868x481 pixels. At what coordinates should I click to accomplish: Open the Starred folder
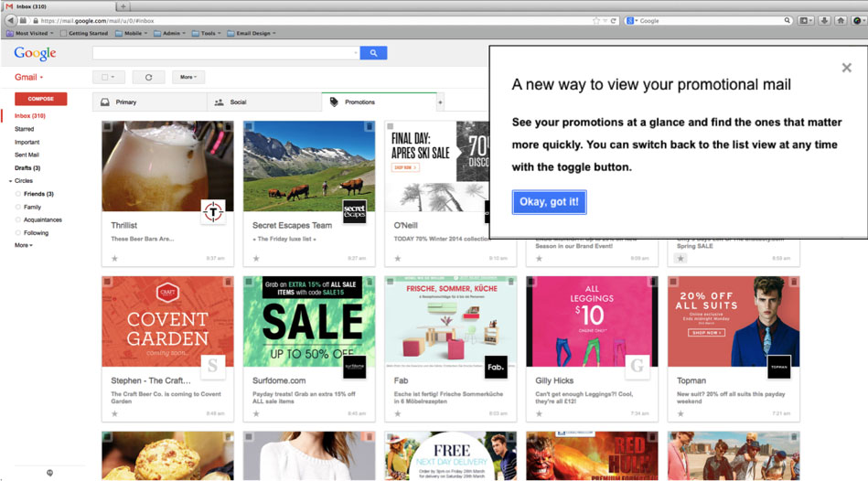point(25,129)
